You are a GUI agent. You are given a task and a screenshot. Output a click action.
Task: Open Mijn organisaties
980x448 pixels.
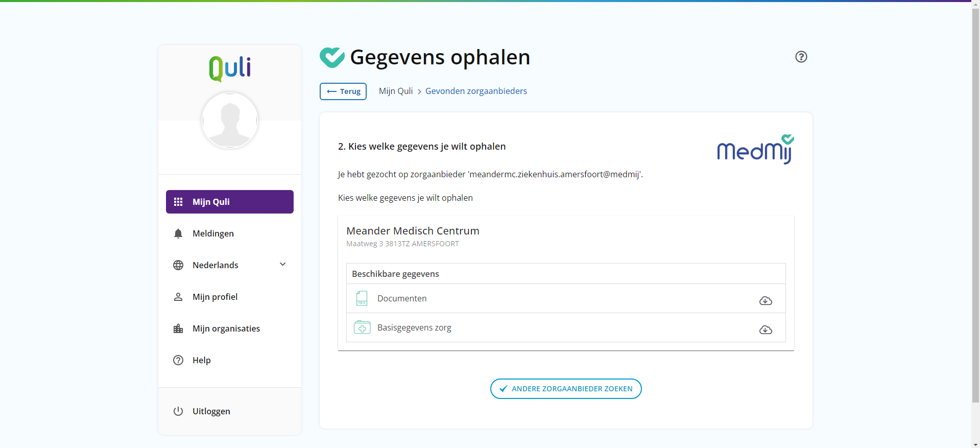(x=230, y=328)
